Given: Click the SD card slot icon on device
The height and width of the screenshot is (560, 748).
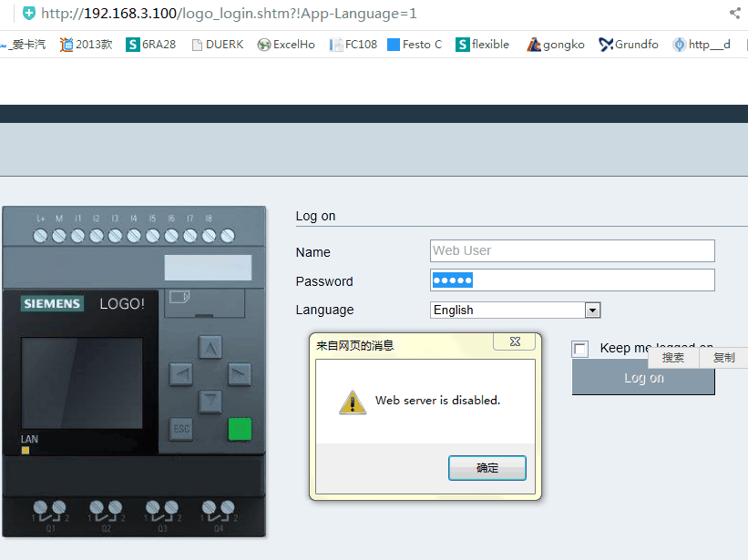Looking at the screenshot, I should click(x=179, y=297).
